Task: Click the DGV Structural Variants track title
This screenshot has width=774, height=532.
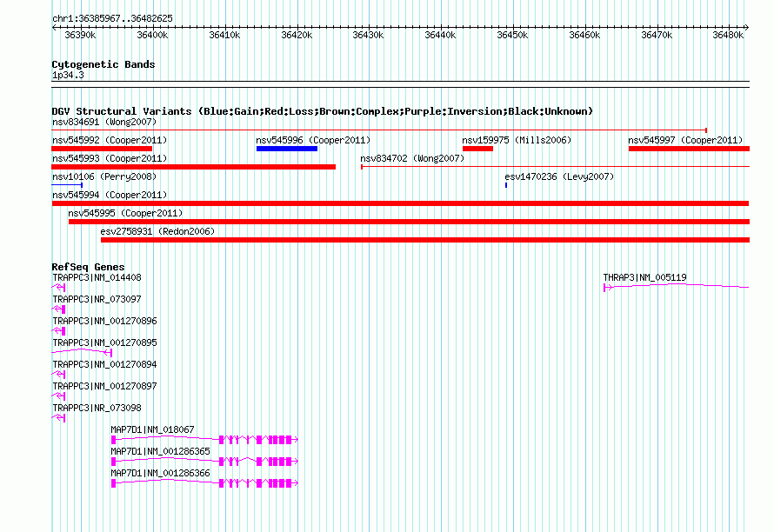Action: click(x=323, y=111)
